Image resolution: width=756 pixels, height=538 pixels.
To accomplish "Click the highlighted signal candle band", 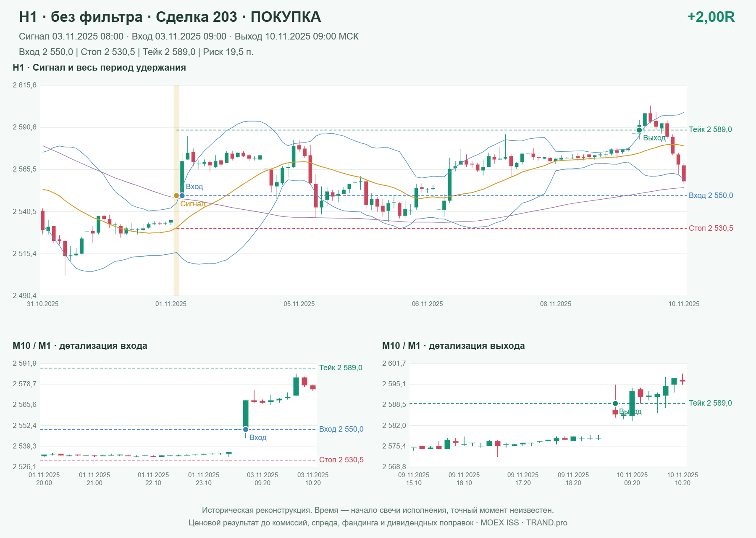I will [176, 190].
